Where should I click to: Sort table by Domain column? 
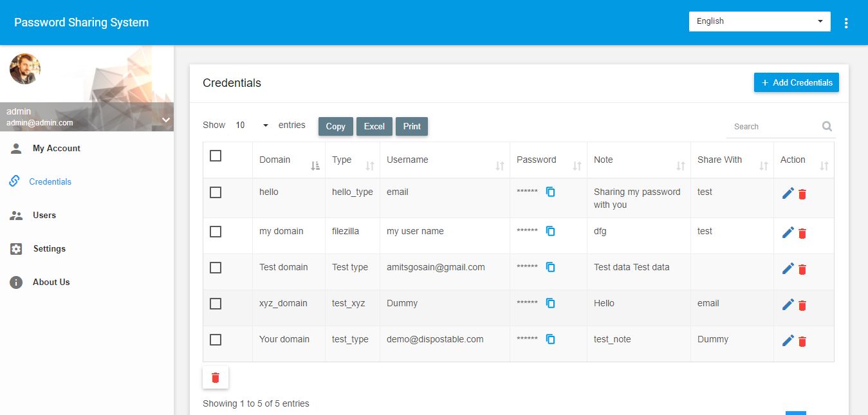pos(289,160)
